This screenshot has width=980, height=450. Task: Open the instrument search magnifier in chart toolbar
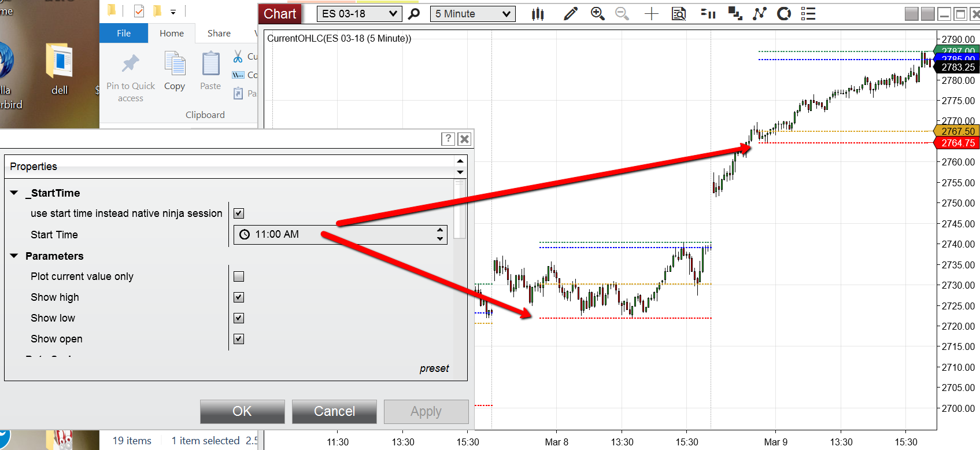tap(414, 14)
